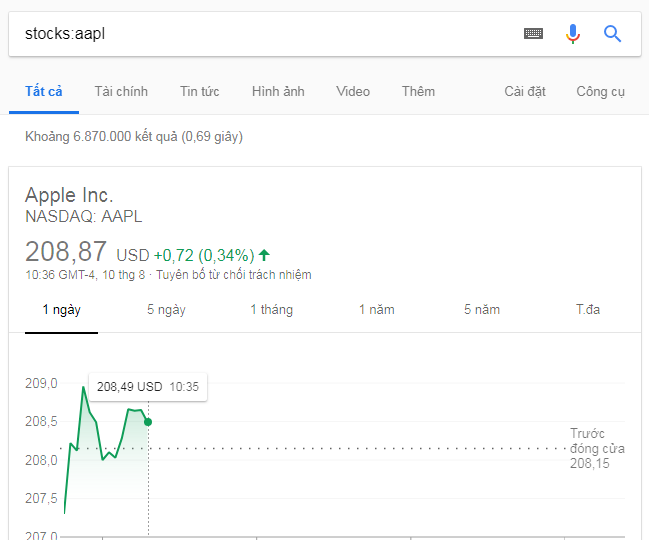This screenshot has width=649, height=540.
Task: Click the green up arrow indicator
Action: pos(264,254)
